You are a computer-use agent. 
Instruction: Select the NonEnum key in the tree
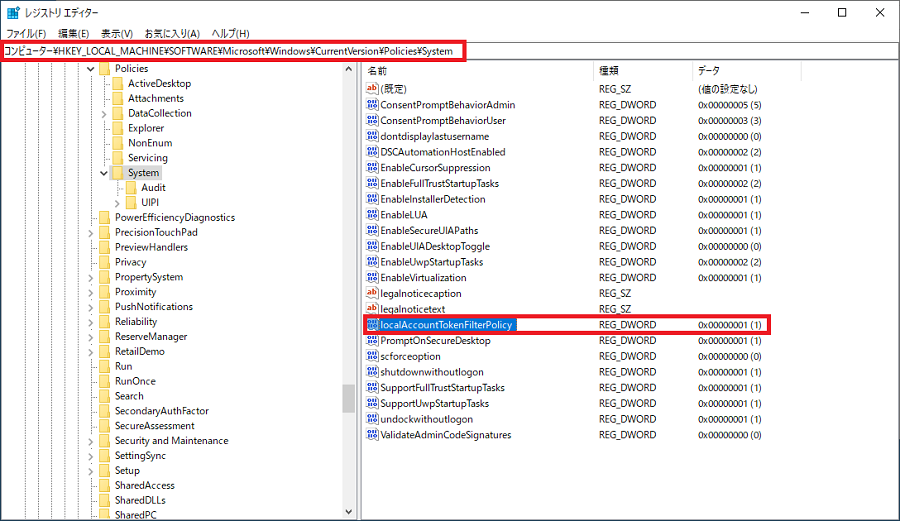point(150,143)
